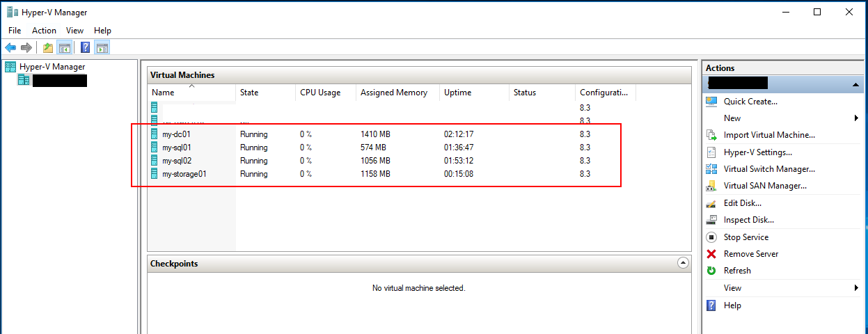
Task: Open Virtual SAN Manager...
Action: [x=765, y=186]
